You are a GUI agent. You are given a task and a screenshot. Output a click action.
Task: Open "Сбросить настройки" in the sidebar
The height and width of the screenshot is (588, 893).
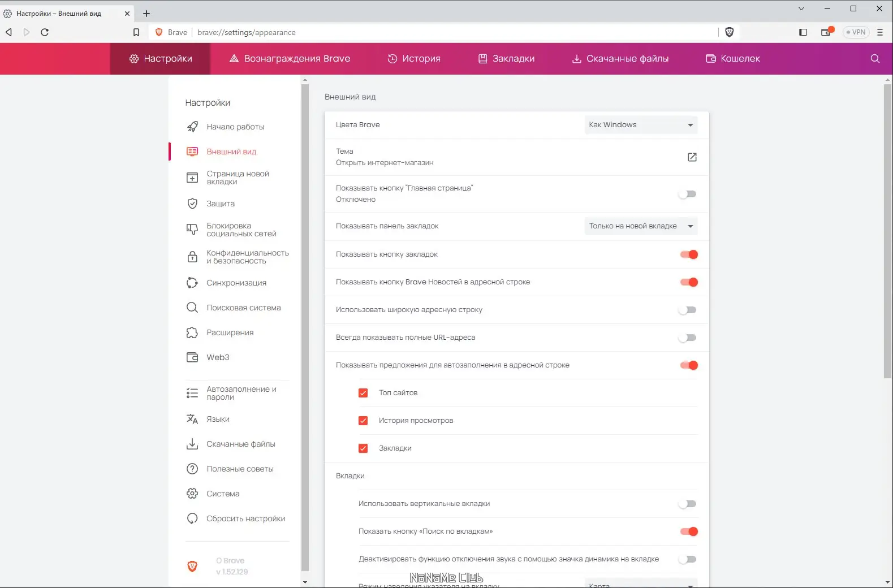(x=245, y=518)
